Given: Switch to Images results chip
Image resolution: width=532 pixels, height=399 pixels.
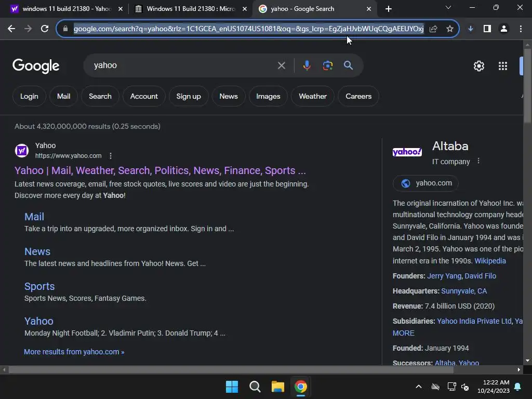Looking at the screenshot, I should [x=268, y=96].
